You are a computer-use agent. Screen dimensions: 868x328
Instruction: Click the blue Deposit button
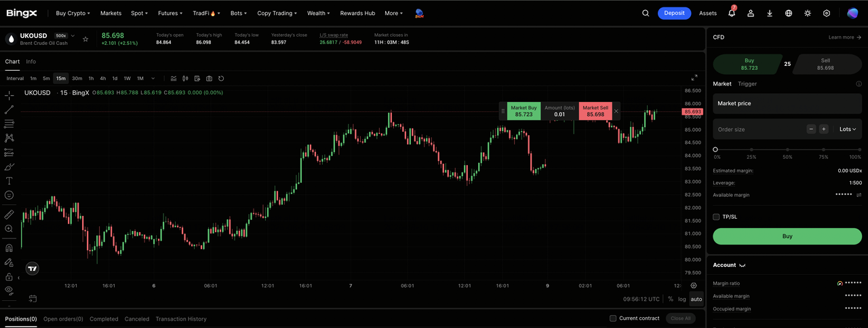tap(674, 13)
